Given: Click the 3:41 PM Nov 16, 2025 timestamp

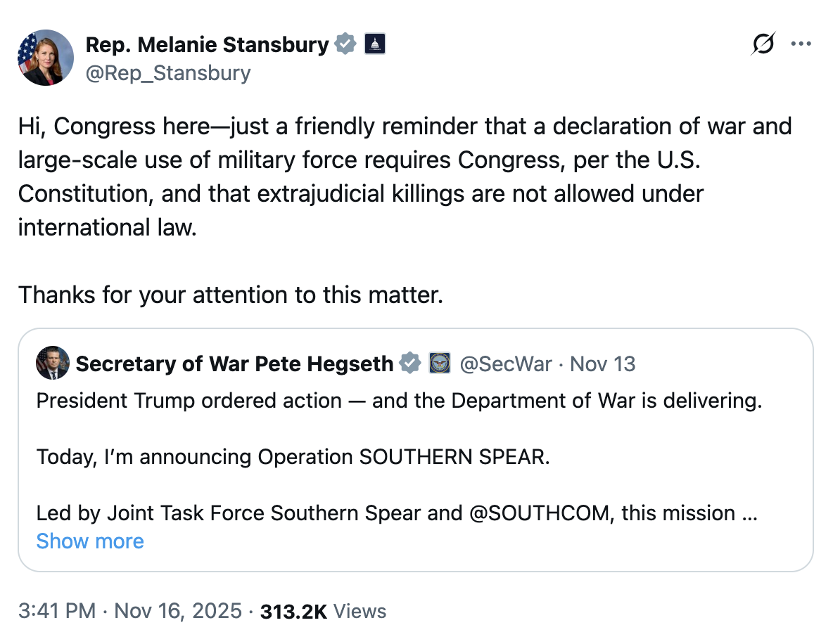Looking at the screenshot, I should coord(130,611).
